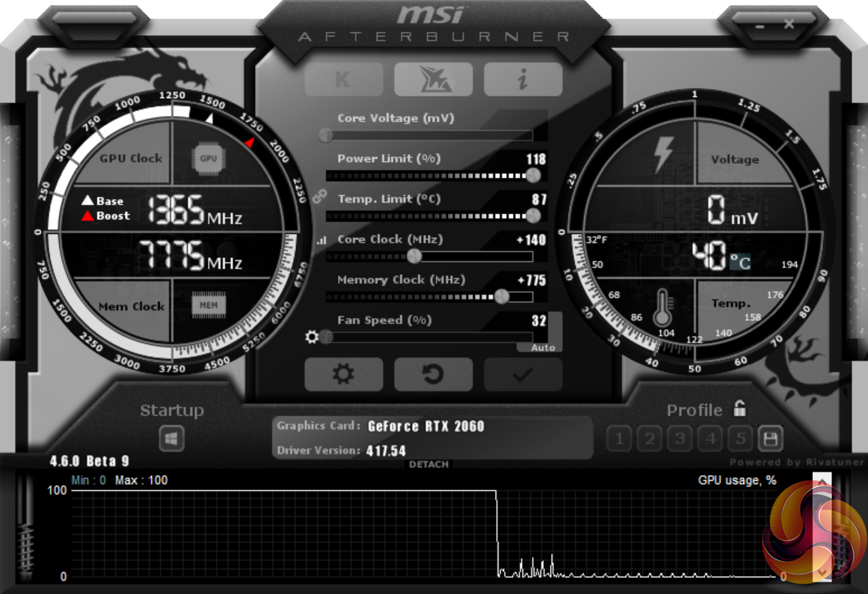Click the DETACH monitor button
Screen dimensions: 868x594
point(429,465)
